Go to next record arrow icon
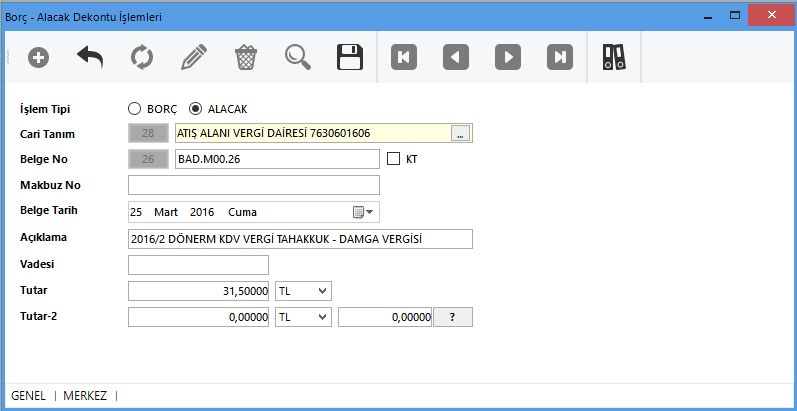Image resolution: width=797 pixels, height=411 pixels. [x=508, y=57]
